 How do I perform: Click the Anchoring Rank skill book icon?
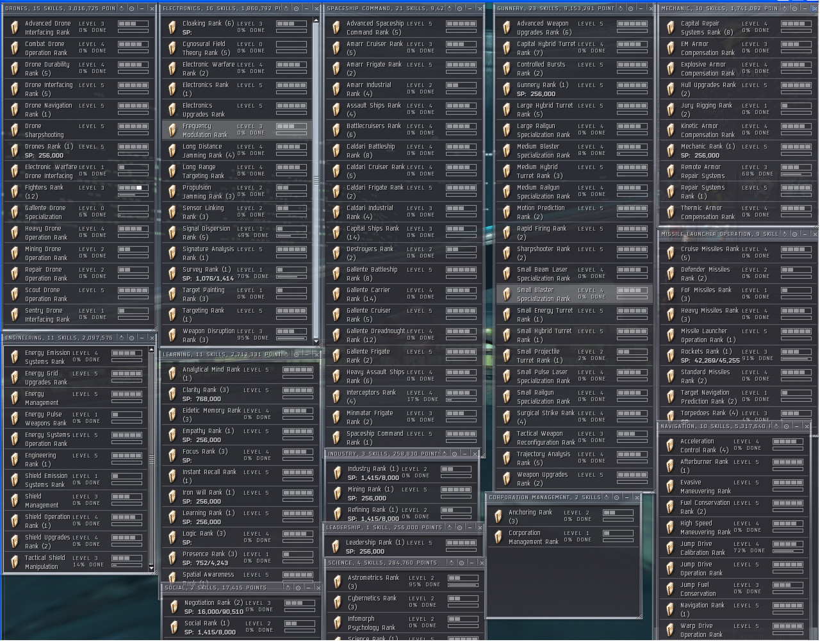click(x=498, y=516)
